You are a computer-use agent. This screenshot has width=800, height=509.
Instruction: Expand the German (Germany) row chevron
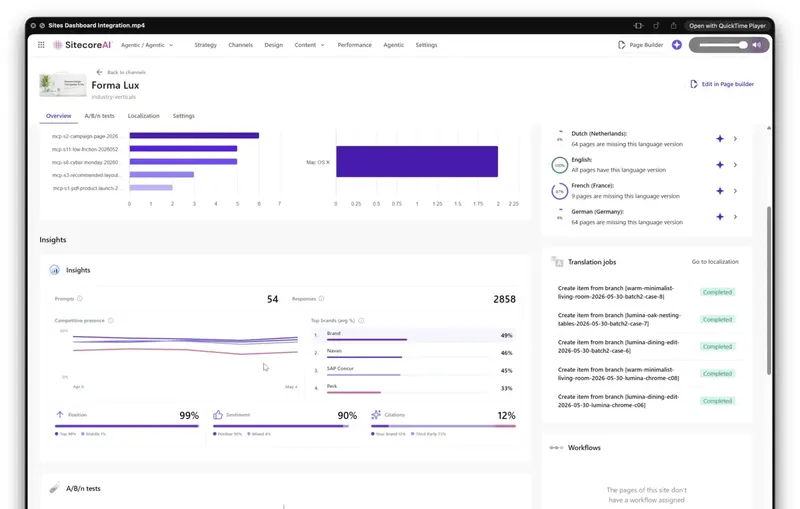(735, 217)
